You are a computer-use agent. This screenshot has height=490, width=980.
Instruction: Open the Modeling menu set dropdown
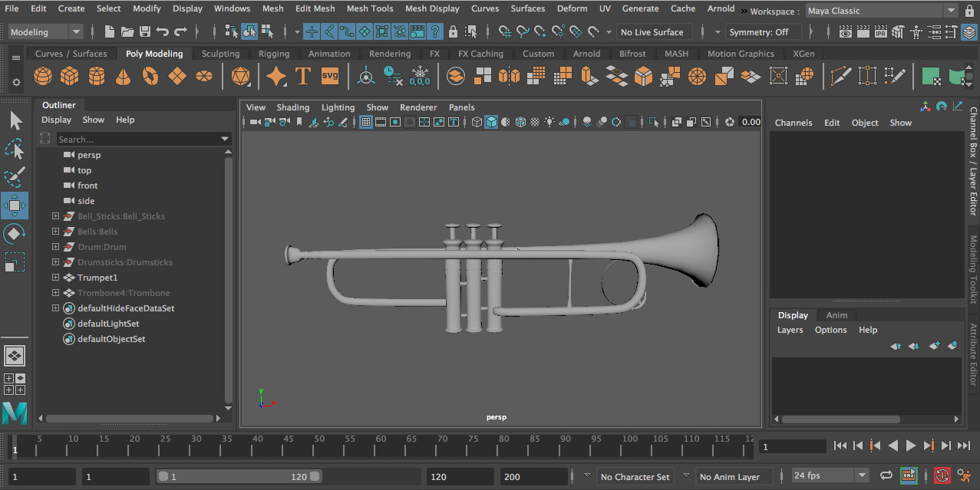[45, 32]
